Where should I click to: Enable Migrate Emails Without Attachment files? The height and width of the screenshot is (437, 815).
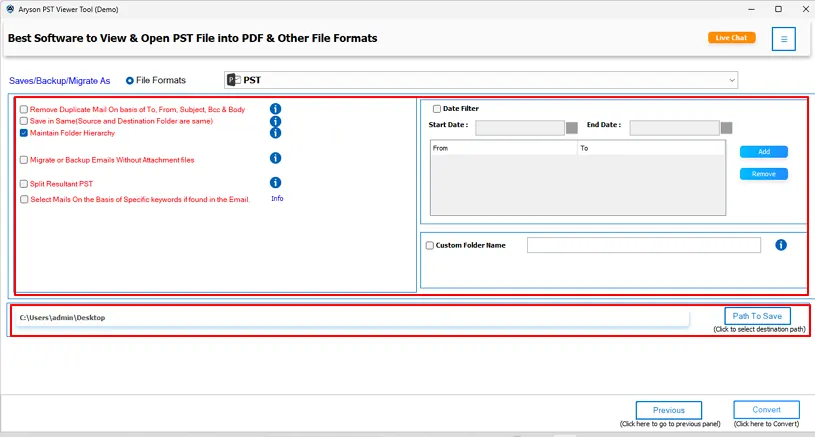coord(24,160)
